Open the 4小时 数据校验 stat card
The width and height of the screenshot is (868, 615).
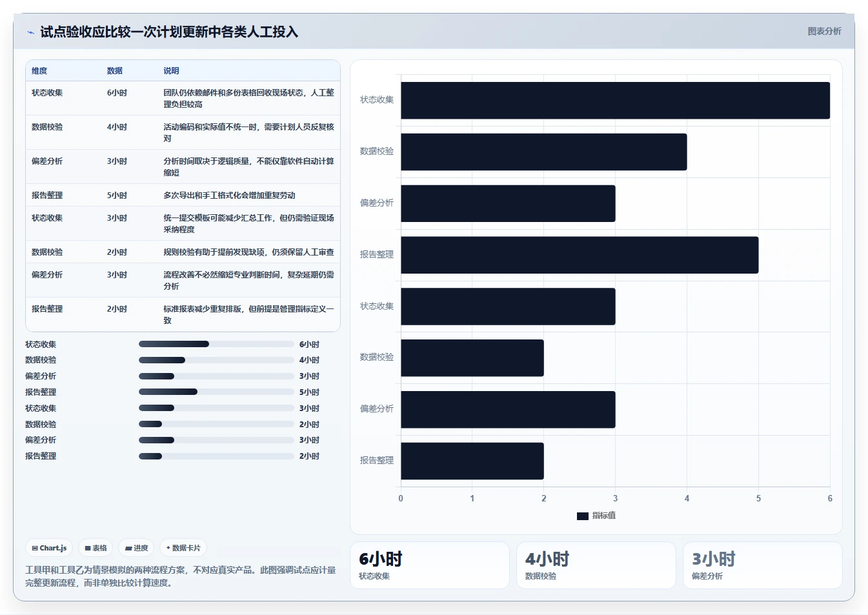click(x=596, y=565)
